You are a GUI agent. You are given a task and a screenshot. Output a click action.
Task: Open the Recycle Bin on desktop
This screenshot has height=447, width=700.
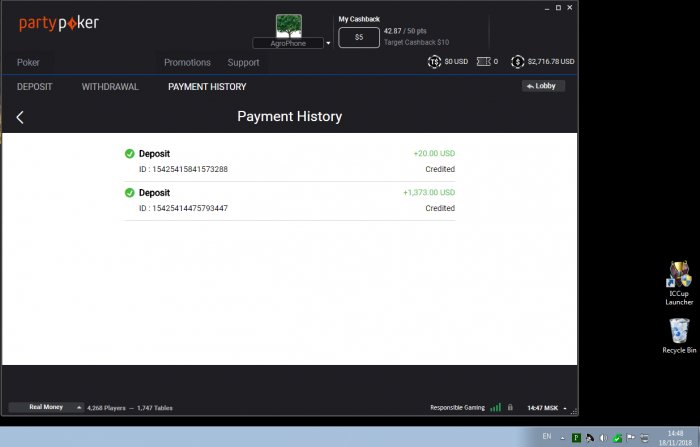pyautogui.click(x=679, y=331)
